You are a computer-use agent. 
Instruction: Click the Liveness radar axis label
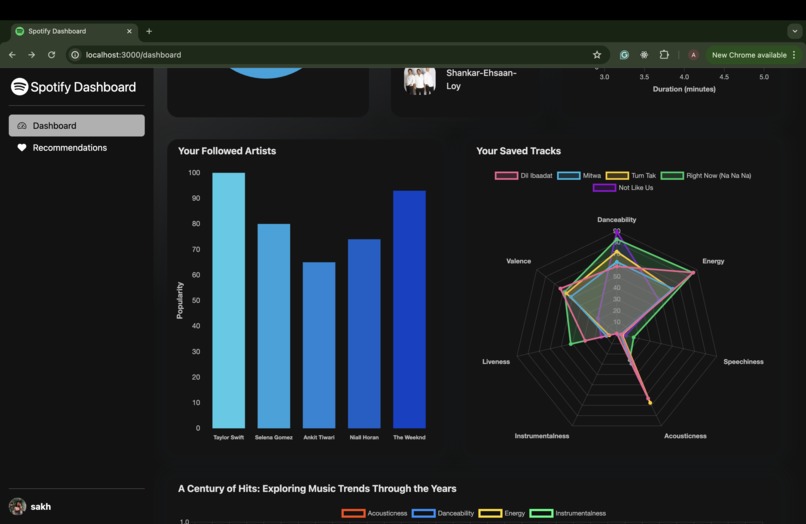496,362
